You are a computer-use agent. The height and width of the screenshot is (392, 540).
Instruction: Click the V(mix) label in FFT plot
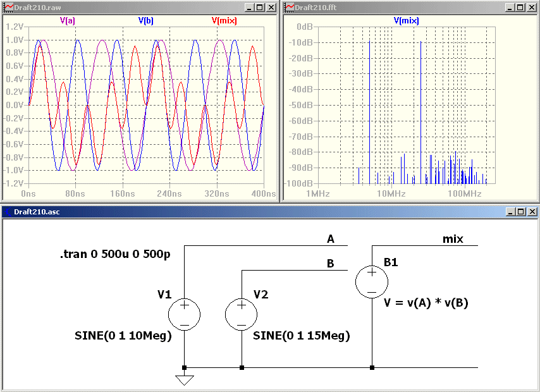[406, 21]
